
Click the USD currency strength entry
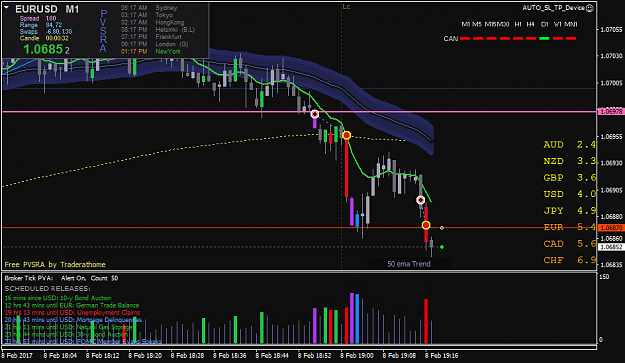[x=570, y=194]
